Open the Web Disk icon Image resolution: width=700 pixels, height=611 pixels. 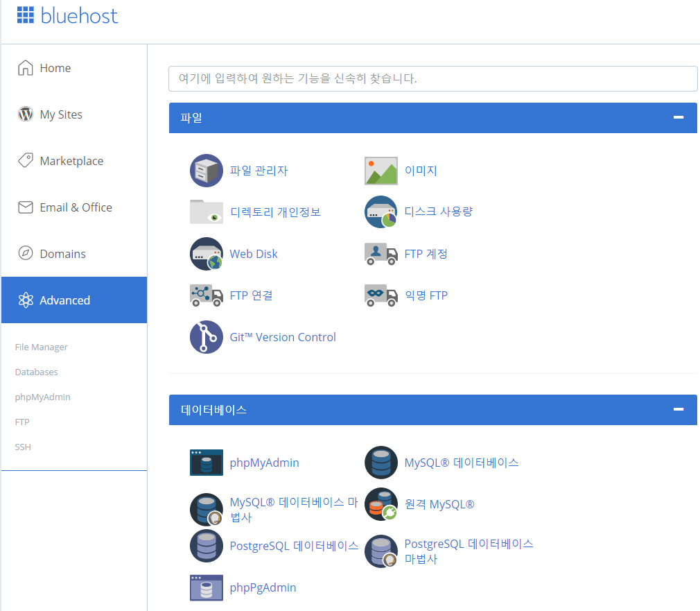pyautogui.click(x=207, y=254)
